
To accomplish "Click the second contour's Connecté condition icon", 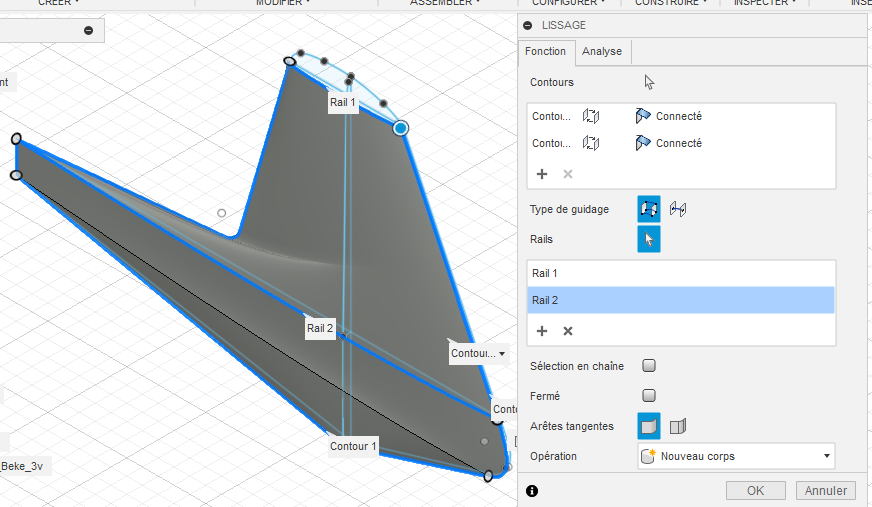I will click(x=643, y=143).
